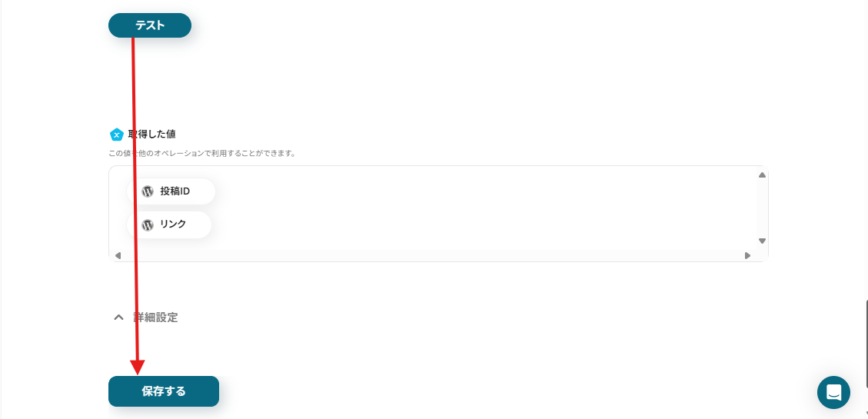Click the values box left scroll arrow

pyautogui.click(x=118, y=256)
